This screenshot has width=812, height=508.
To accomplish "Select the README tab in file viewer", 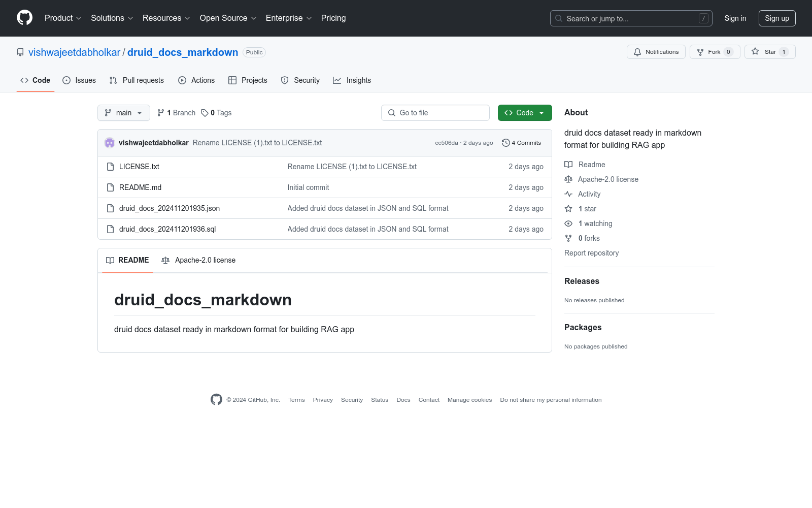I will (127, 260).
